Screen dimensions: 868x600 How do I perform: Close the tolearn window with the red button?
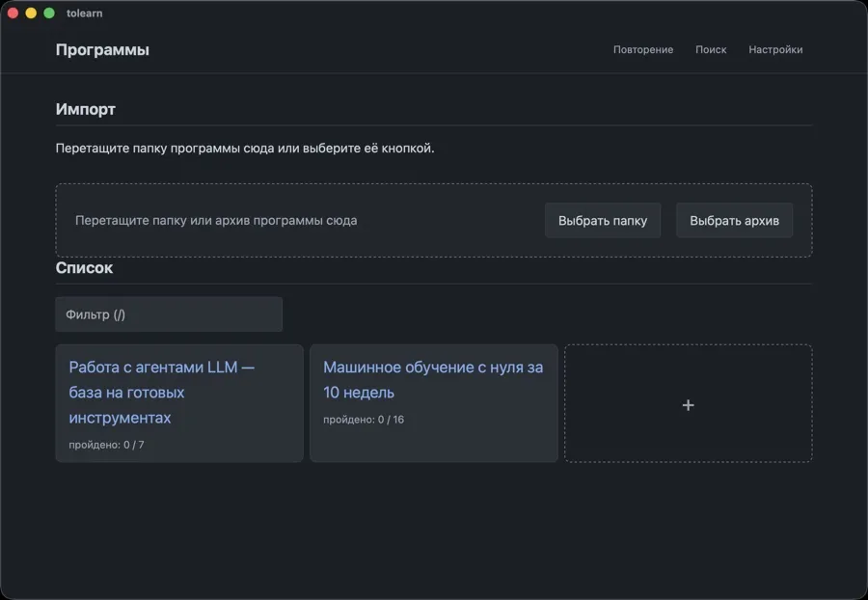pyautogui.click(x=13, y=14)
